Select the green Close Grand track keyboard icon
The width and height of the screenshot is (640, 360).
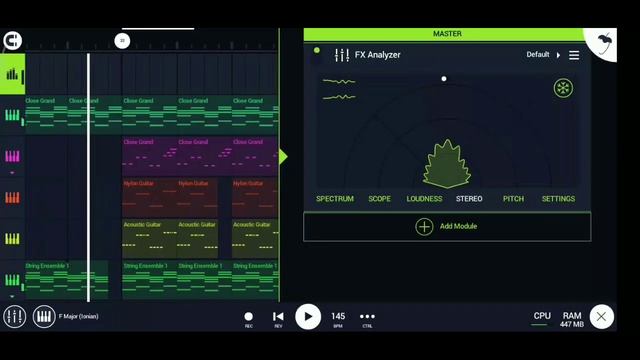12,115
